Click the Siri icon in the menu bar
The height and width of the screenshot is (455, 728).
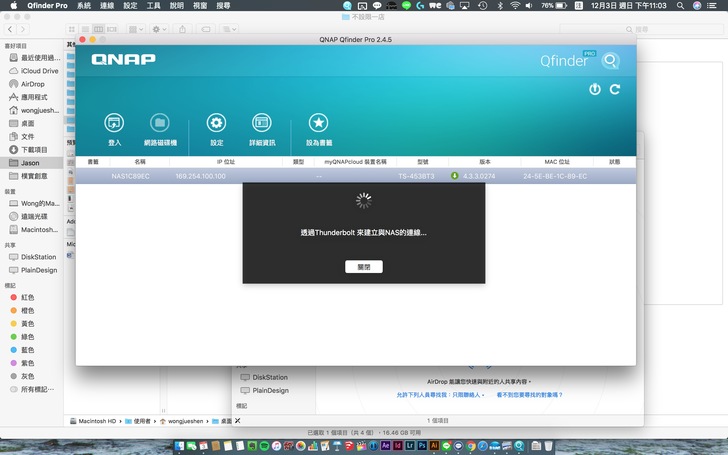(697, 6)
